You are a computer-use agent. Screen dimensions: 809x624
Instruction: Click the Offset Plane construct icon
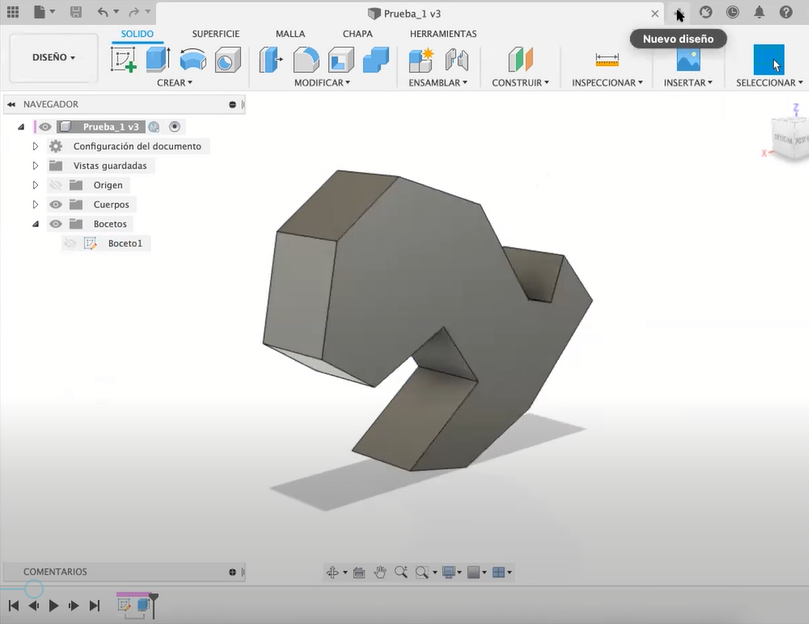(x=520, y=59)
